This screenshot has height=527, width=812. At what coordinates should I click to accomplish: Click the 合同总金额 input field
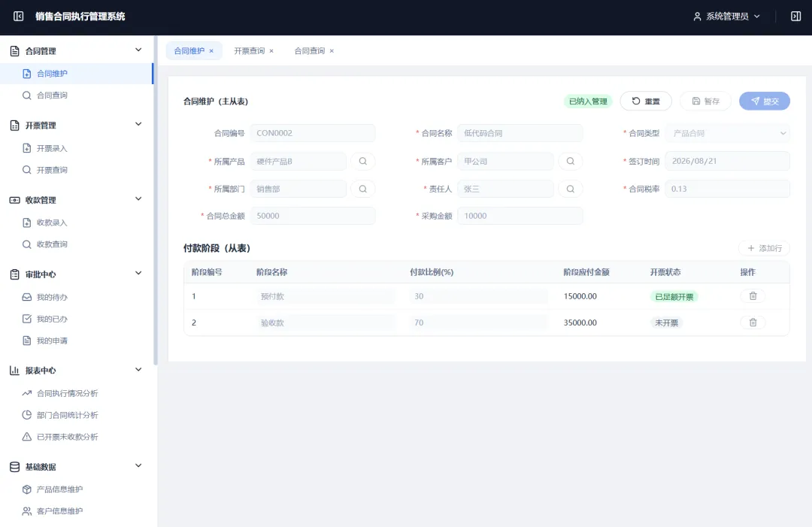(313, 216)
